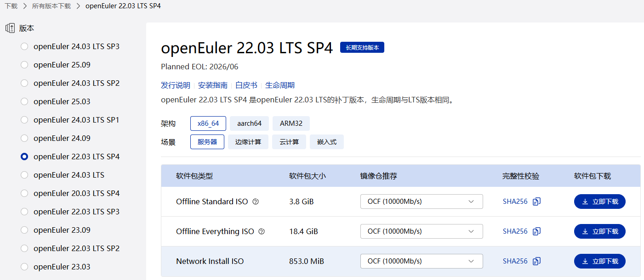644x280 pixels.
Task: Click the 长期支持版本 badge
Action: coord(362,47)
